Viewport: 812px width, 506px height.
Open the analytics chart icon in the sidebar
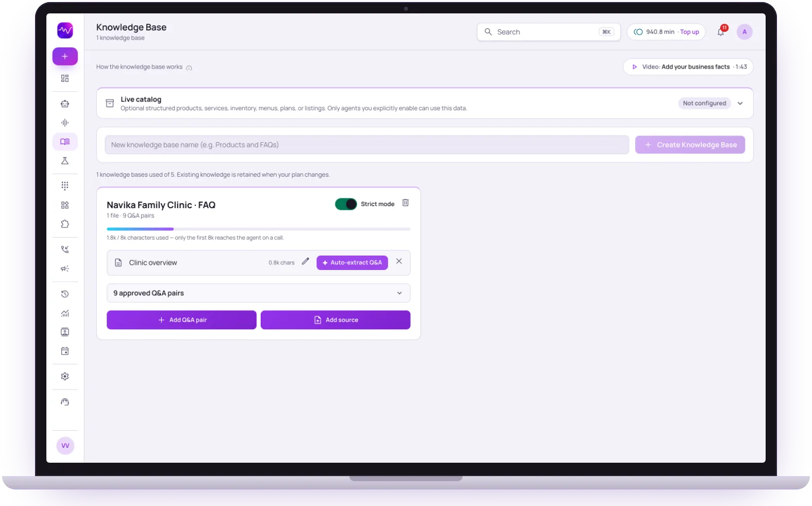pyautogui.click(x=65, y=313)
